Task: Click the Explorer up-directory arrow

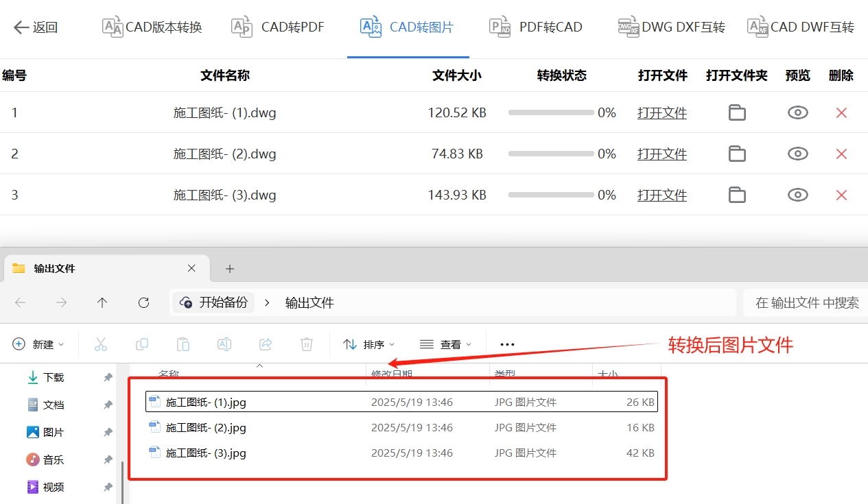Action: click(x=102, y=302)
